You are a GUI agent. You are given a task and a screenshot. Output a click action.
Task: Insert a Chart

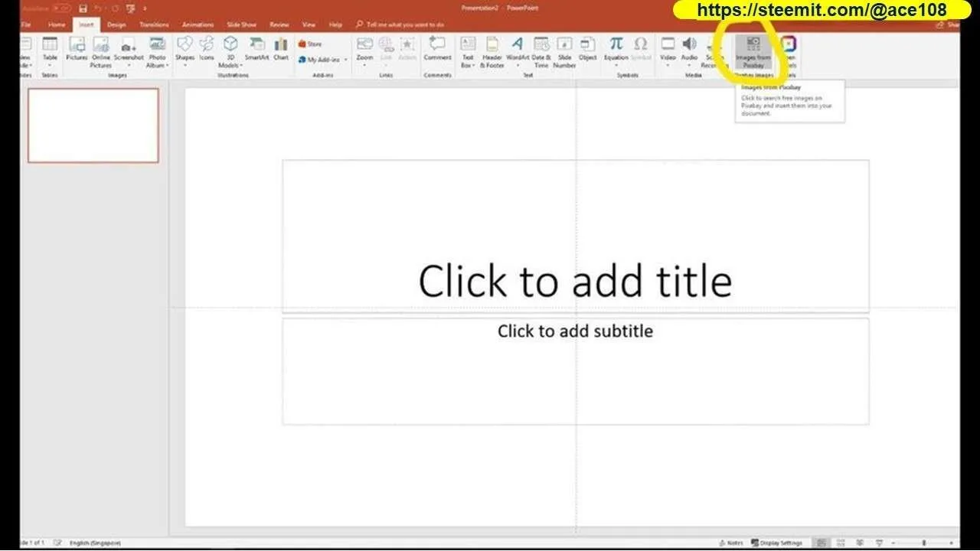(281, 49)
